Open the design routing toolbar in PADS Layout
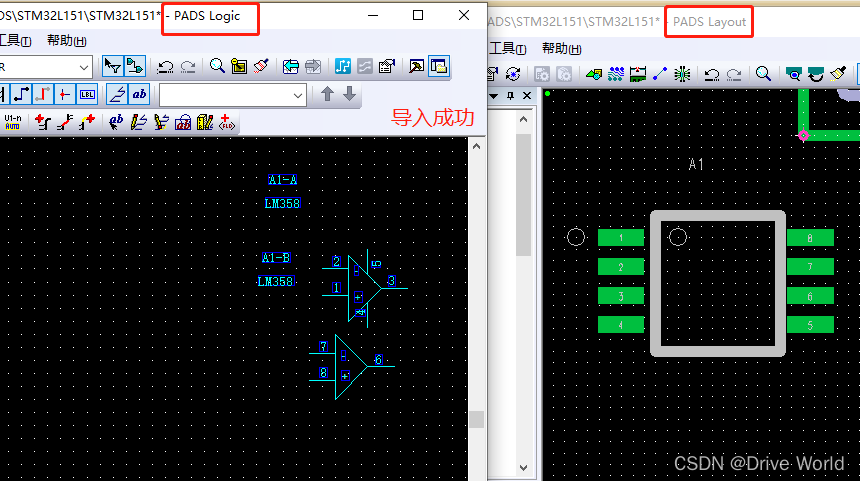The height and width of the screenshot is (481, 860). click(616, 74)
